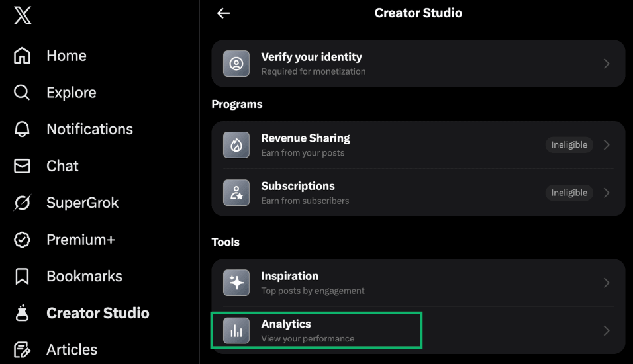Open Explore via magnifier icon
This screenshot has width=633, height=364.
23,93
